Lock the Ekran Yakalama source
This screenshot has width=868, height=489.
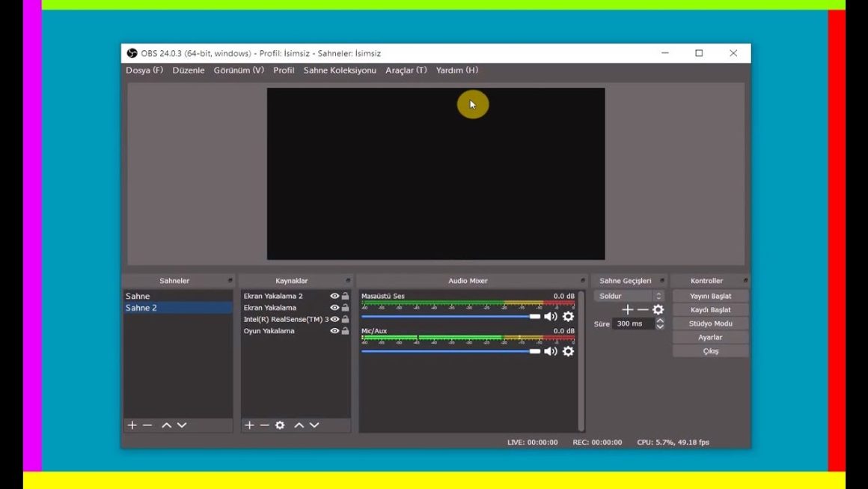(346, 308)
